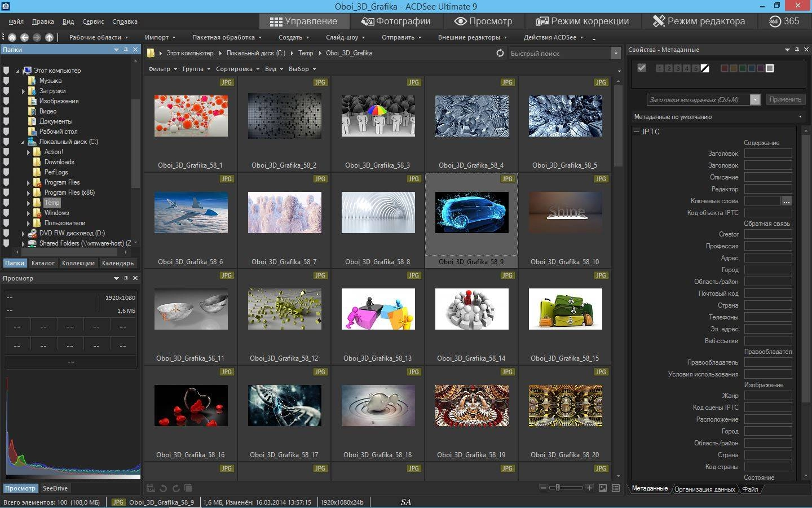Open keywords picker button with ellipsis

coord(786,201)
